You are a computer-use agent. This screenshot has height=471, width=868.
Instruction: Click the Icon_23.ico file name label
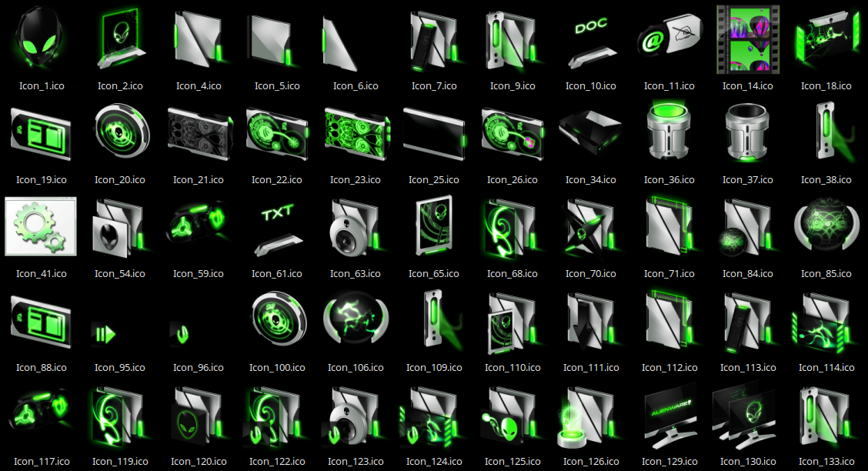pyautogui.click(x=355, y=180)
